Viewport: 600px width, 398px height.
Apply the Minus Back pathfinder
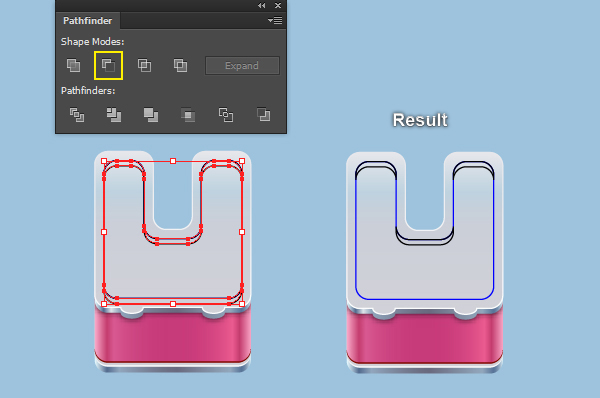tap(263, 115)
